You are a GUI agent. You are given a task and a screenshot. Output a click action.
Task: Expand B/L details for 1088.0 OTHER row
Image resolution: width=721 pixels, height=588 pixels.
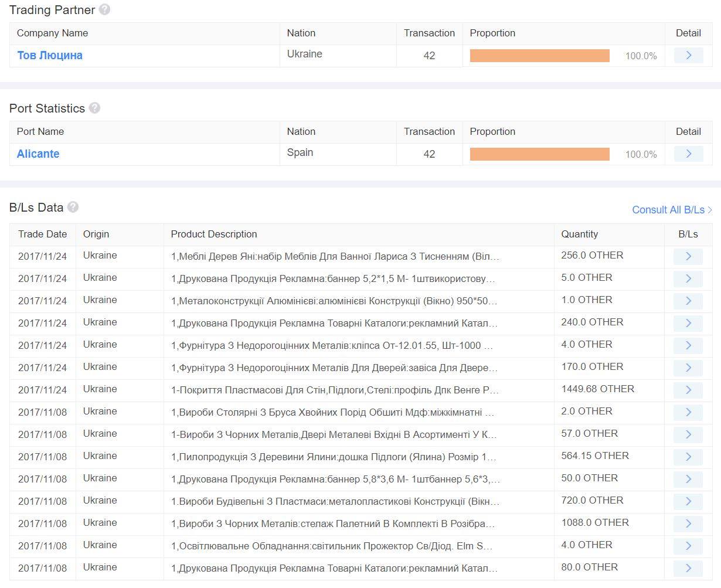688,524
